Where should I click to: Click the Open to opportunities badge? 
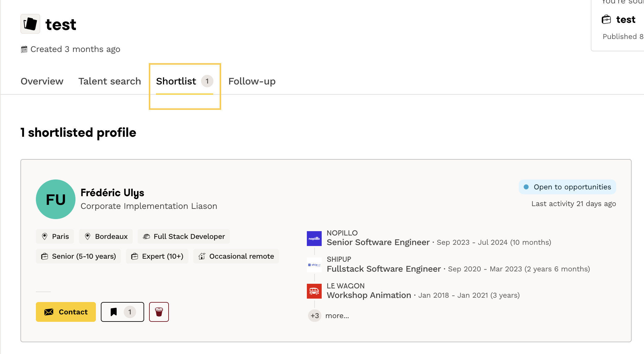coord(567,187)
